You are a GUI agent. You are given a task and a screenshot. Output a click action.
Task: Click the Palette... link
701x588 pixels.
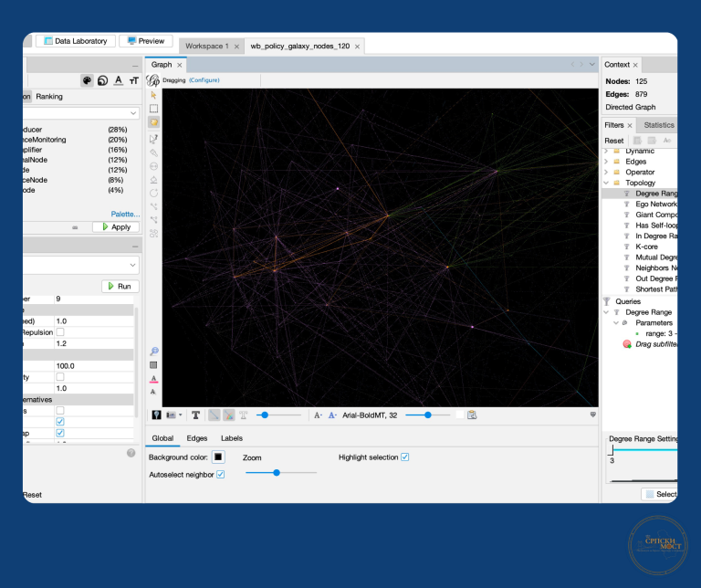pos(125,214)
